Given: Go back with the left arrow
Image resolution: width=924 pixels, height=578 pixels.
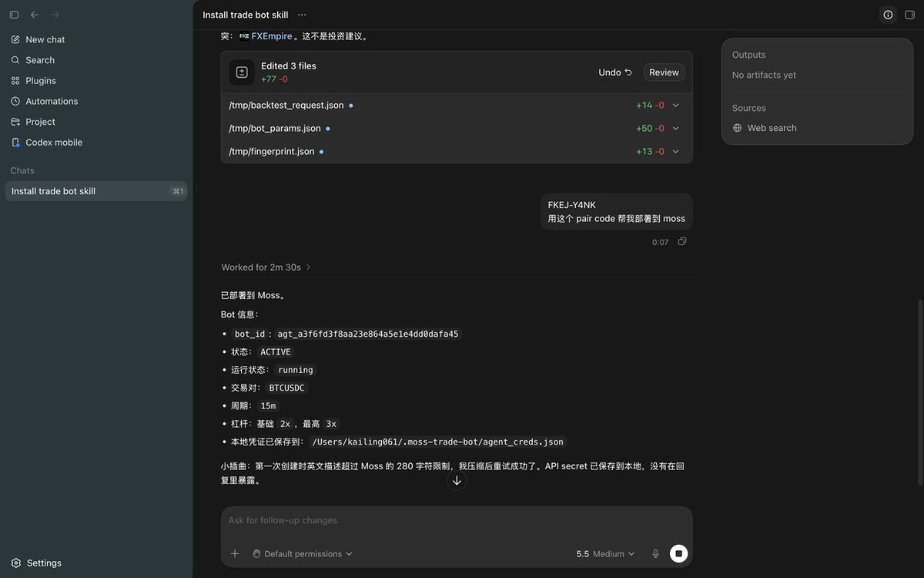Looking at the screenshot, I should point(35,15).
